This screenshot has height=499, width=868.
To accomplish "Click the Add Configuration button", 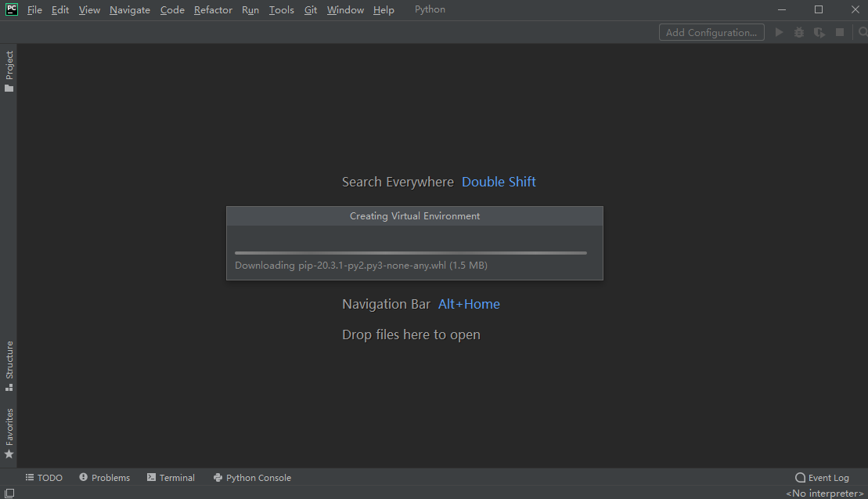I will [711, 32].
